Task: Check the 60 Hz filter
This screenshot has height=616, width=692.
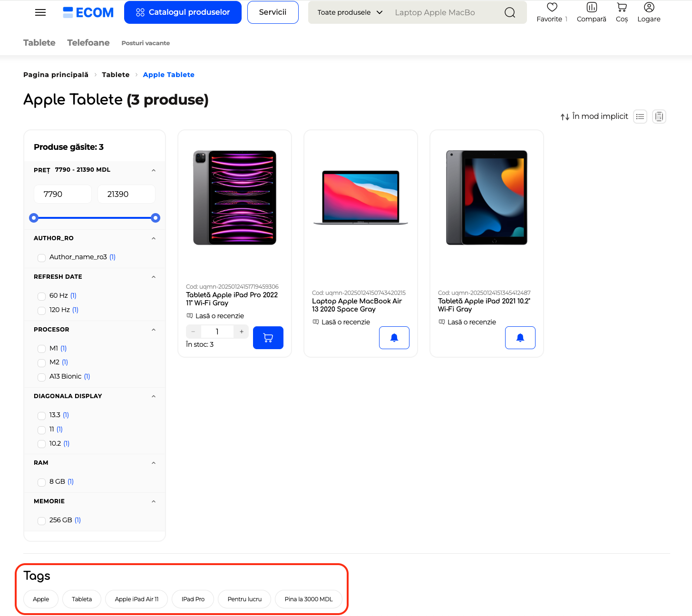Action: (41, 296)
